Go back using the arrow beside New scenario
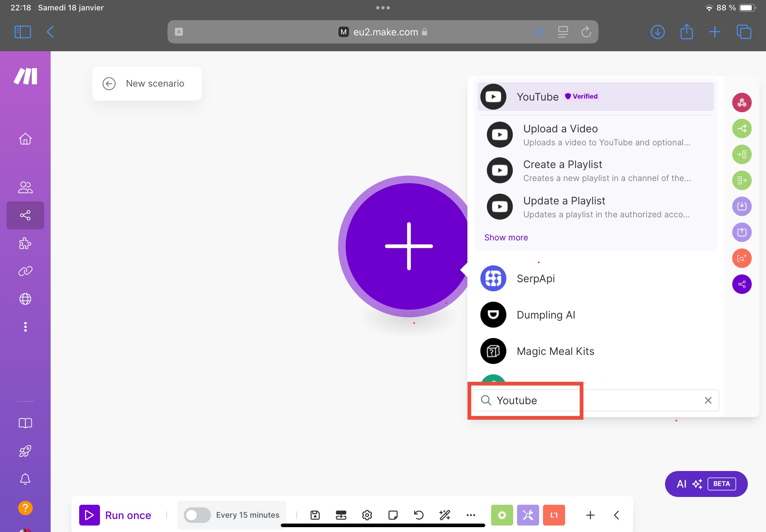The height and width of the screenshot is (532, 766). (x=109, y=83)
